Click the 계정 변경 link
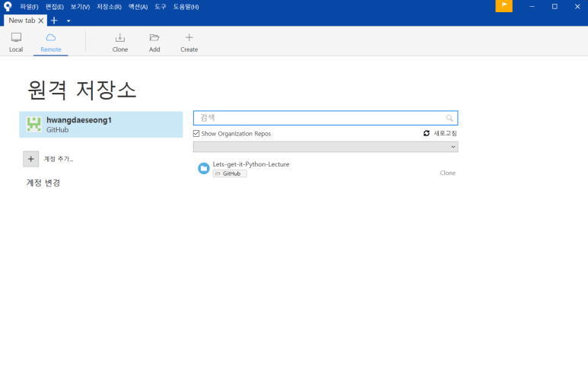The height and width of the screenshot is (384, 588). [43, 182]
